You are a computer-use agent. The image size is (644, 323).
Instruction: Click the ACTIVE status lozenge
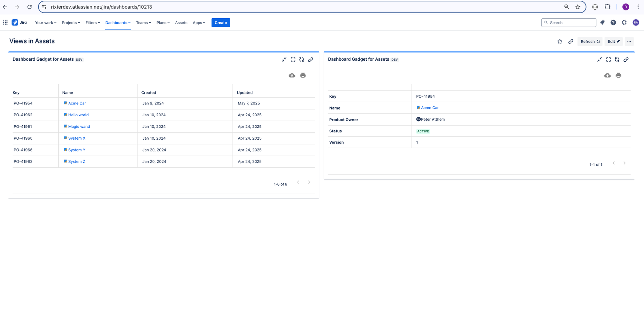423,131
